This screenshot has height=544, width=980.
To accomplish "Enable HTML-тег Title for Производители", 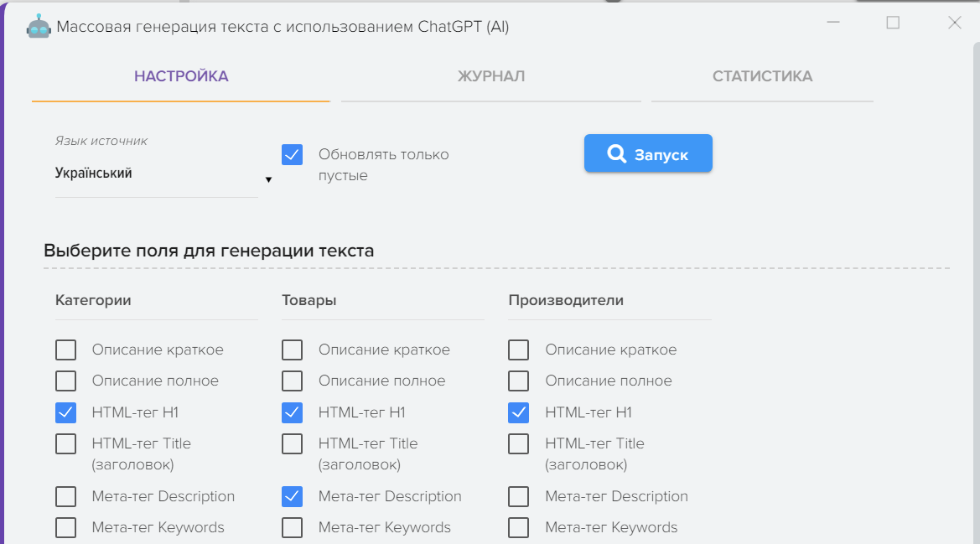I will pos(518,443).
